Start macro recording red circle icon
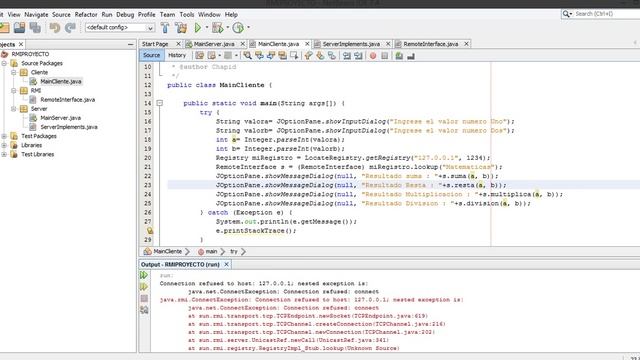The width and height of the screenshot is (640, 360). tap(373, 56)
